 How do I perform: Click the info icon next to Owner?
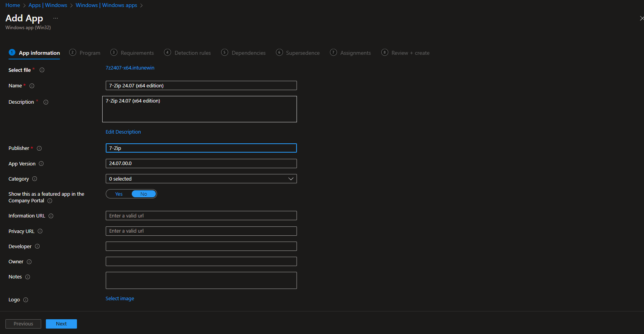pos(29,262)
